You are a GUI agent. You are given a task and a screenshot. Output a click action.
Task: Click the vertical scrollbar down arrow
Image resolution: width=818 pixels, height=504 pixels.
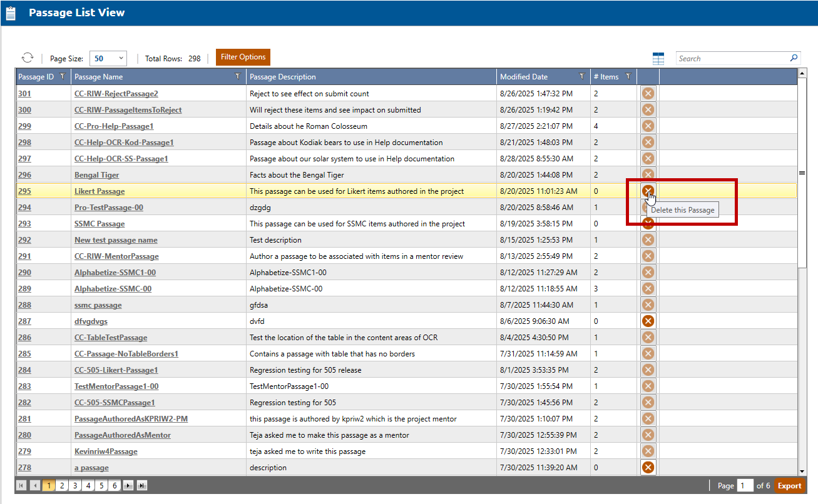[802, 471]
